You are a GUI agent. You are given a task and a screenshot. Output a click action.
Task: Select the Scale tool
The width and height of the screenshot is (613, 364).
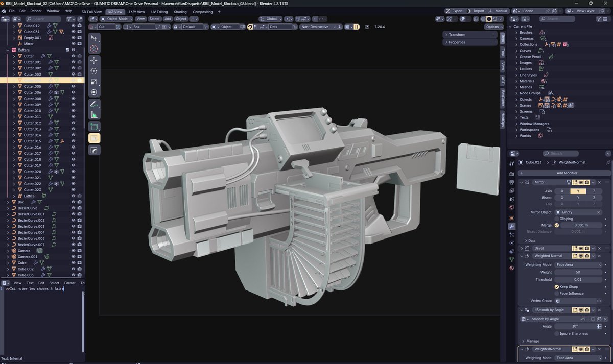click(x=93, y=82)
